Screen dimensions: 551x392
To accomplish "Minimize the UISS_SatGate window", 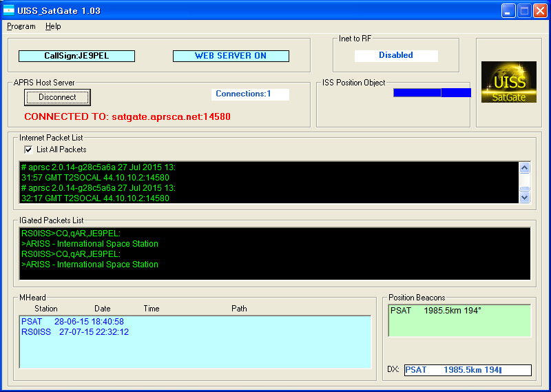I will (x=508, y=11).
